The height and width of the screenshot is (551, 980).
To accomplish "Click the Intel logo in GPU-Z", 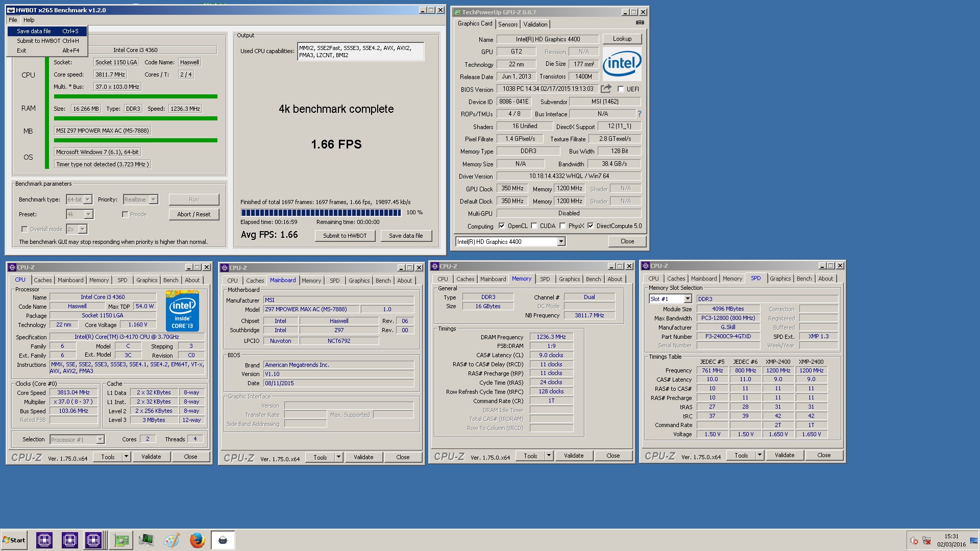I will coord(622,64).
